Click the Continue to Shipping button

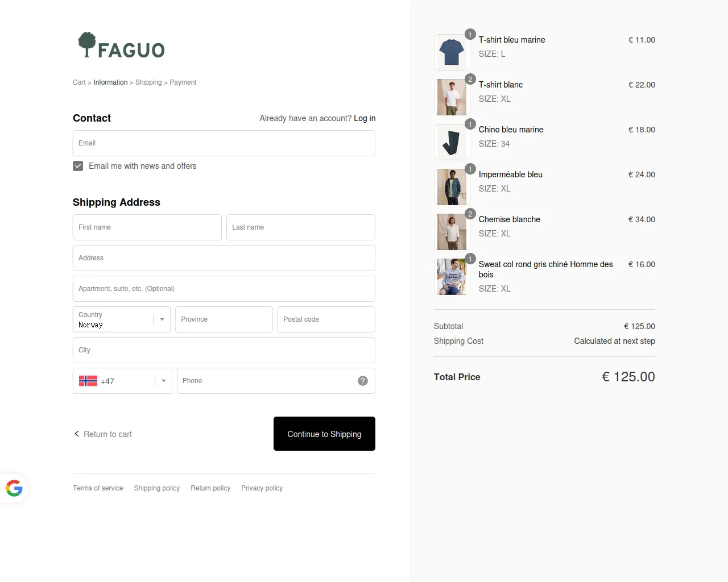pyautogui.click(x=324, y=434)
